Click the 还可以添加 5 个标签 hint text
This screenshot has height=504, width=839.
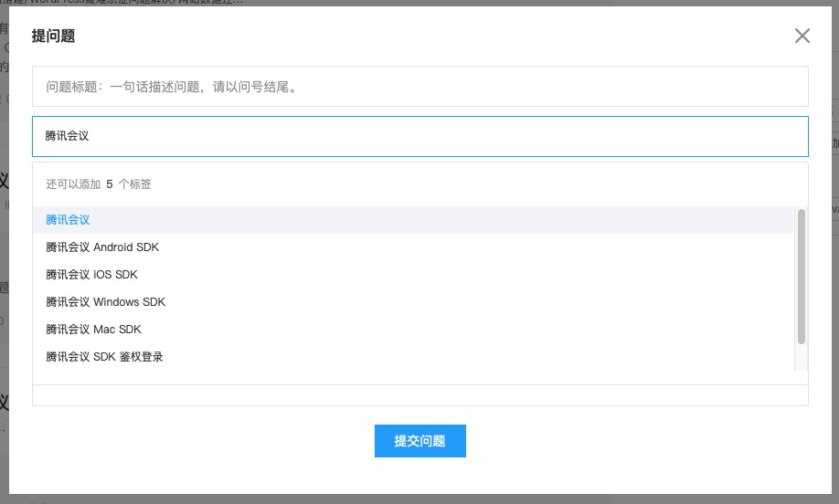(x=99, y=184)
